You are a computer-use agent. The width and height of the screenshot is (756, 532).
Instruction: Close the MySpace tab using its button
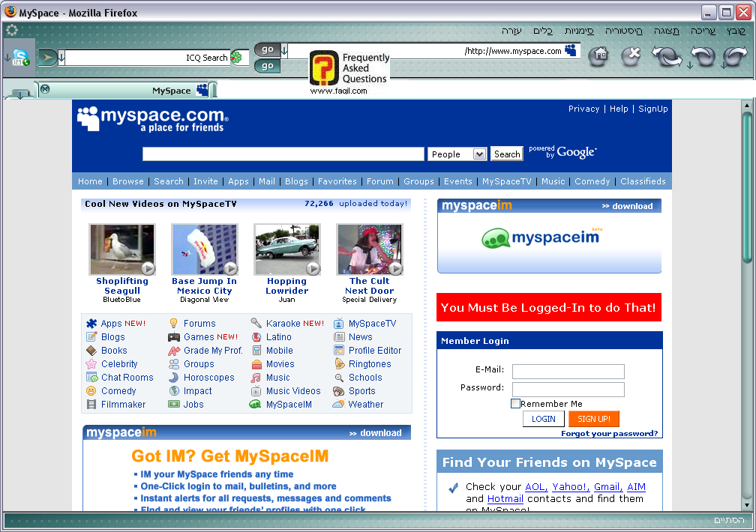(45, 90)
